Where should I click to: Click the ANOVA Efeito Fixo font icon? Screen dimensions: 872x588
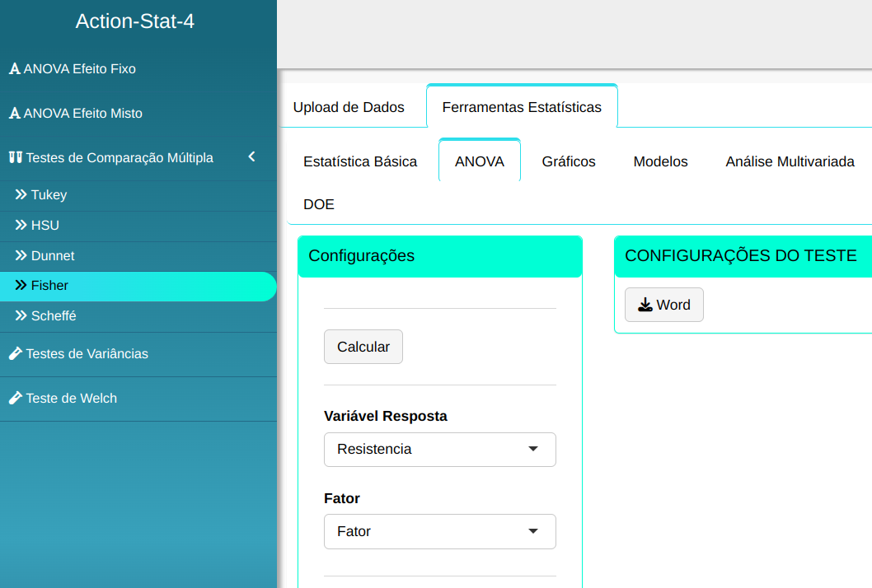(x=14, y=69)
